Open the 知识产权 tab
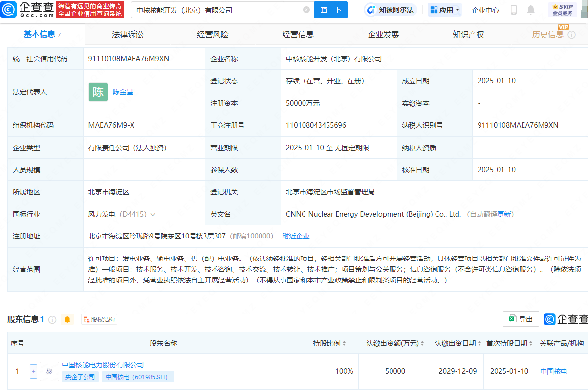Viewport: 588px width, 390px height. click(468, 34)
